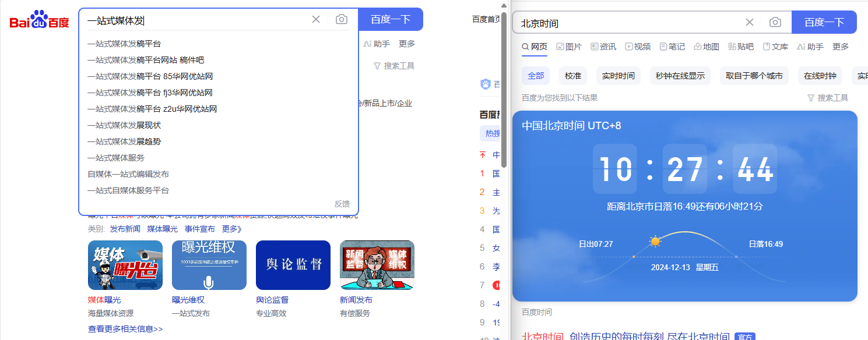The height and width of the screenshot is (340, 868).
Task: Choose suggestion 一站式媒体服务
Action: pyautogui.click(x=116, y=158)
